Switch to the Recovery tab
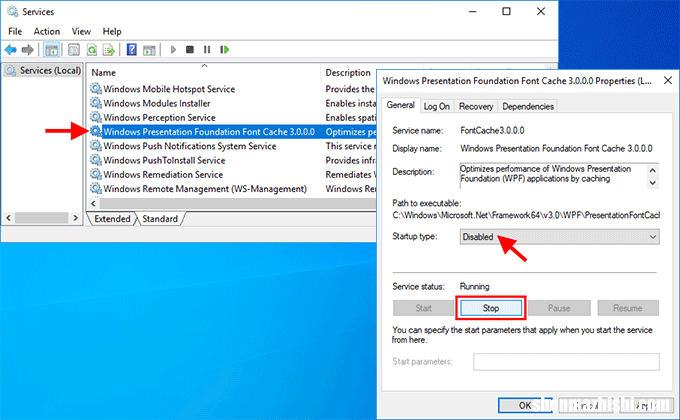 [x=476, y=106]
